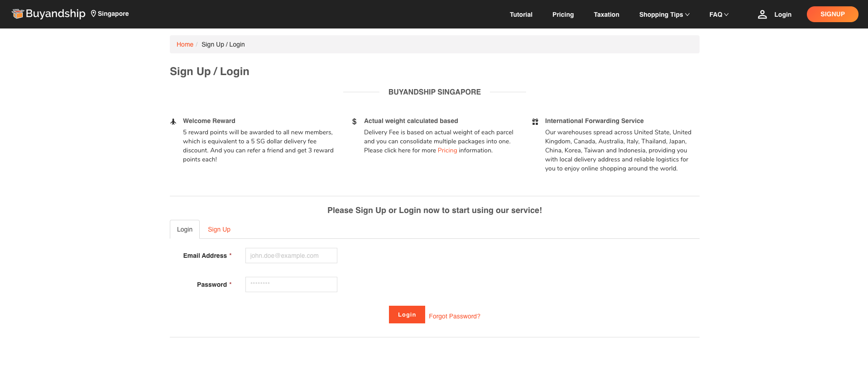Click the Login link in the header
This screenshot has height=379, width=868.
tap(782, 14)
